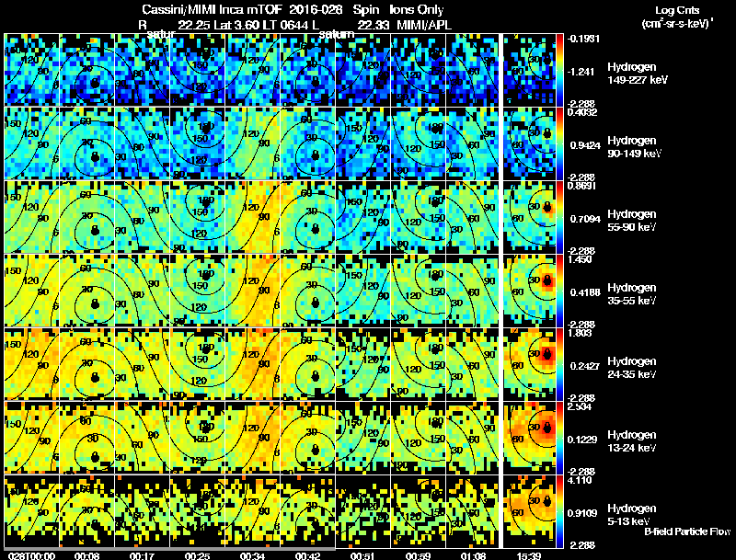Click Saturn marker in 15:39 panel, 55-90 keV row
Viewport: 736px width, 560px height.
coord(546,206)
